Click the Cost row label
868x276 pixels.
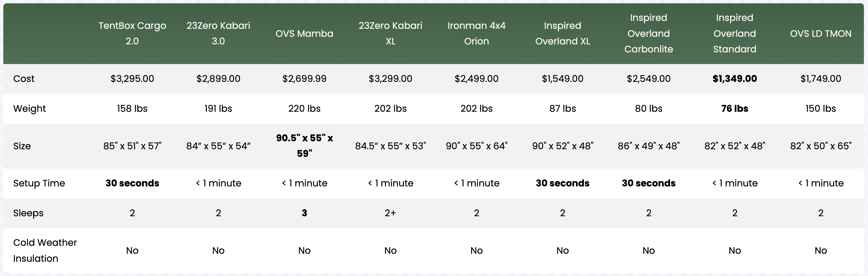tap(24, 79)
